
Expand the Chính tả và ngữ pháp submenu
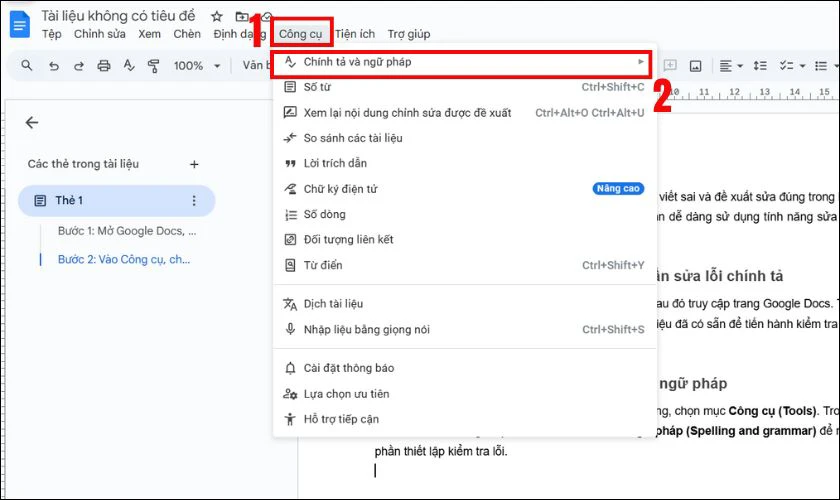coord(463,62)
